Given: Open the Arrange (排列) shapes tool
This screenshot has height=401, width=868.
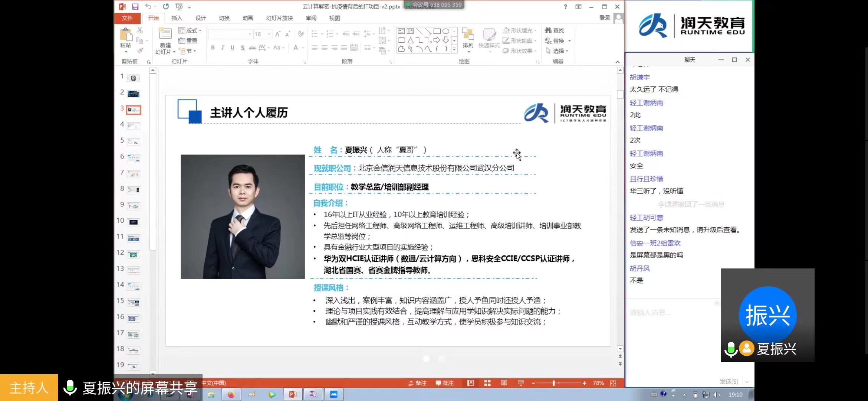Looking at the screenshot, I should coord(468,37).
